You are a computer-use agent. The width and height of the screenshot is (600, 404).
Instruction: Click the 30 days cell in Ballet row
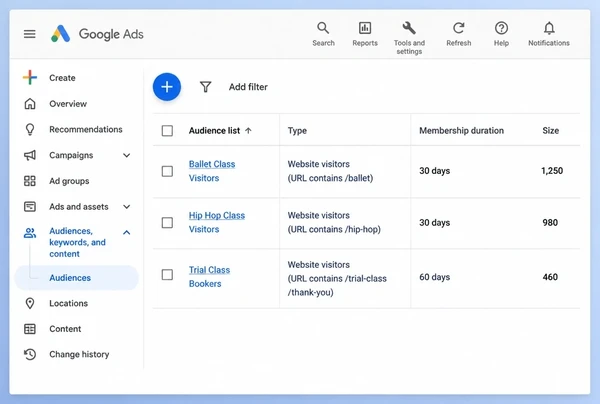435,171
